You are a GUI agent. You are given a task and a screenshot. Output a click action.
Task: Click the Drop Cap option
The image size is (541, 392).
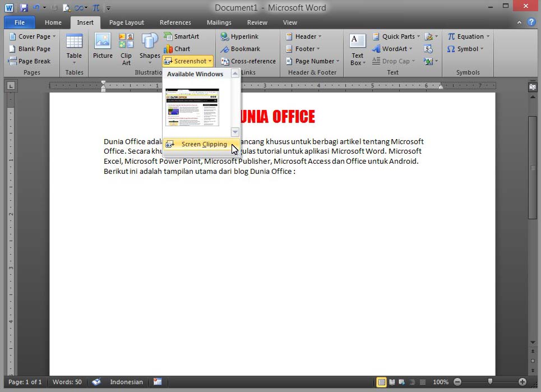point(394,61)
